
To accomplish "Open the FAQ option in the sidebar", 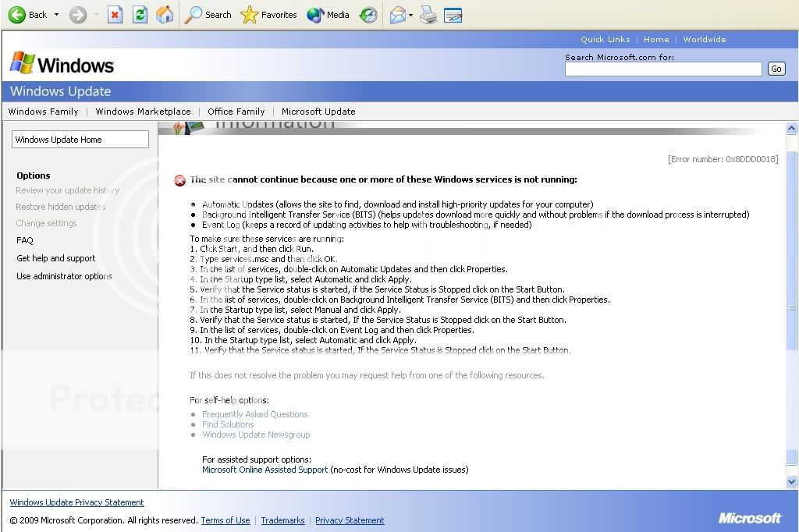I will 24,240.
